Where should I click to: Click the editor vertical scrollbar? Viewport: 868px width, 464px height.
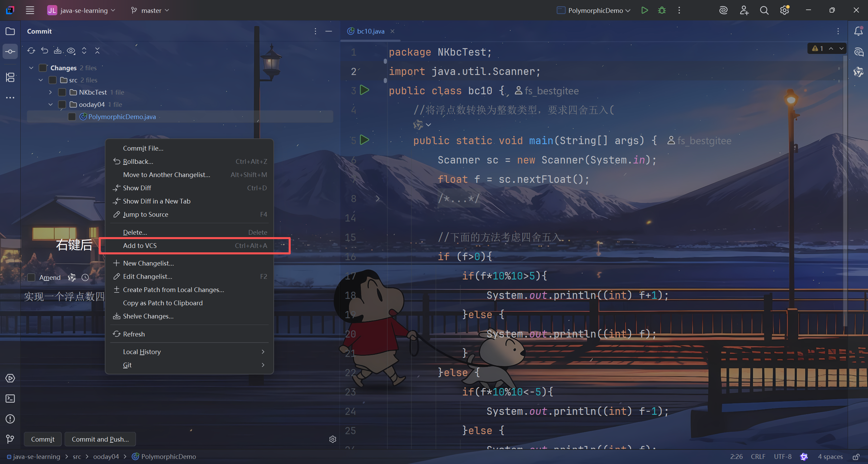(845, 190)
